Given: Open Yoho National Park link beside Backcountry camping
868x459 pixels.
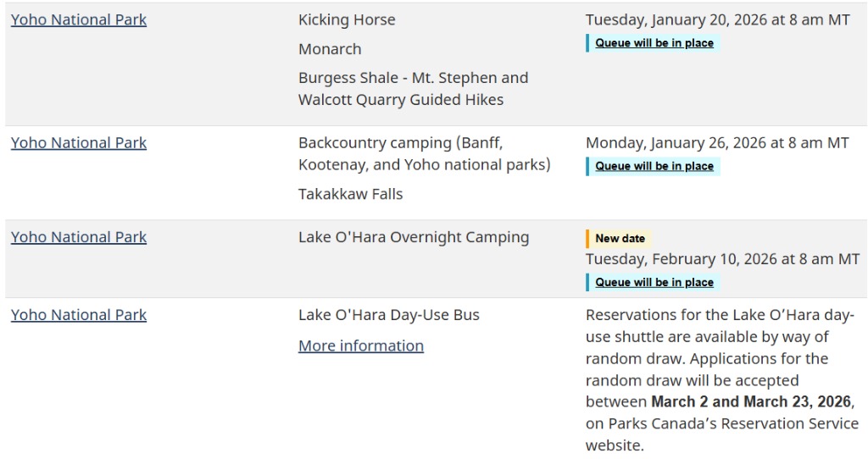Looking at the screenshot, I should (79, 143).
